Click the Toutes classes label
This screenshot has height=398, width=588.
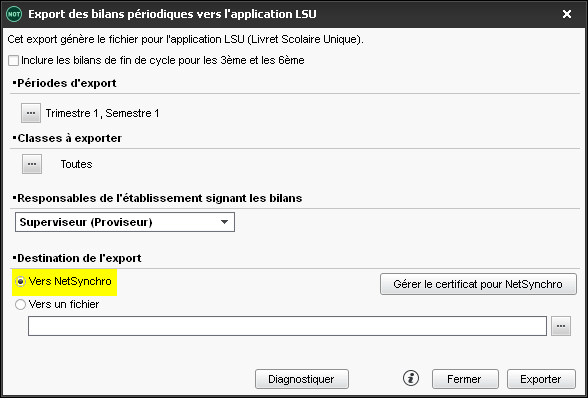click(x=76, y=164)
